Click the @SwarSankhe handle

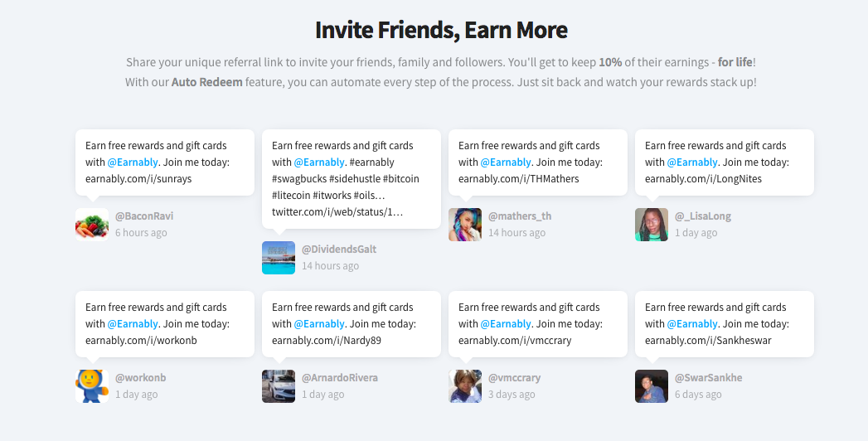(x=709, y=378)
